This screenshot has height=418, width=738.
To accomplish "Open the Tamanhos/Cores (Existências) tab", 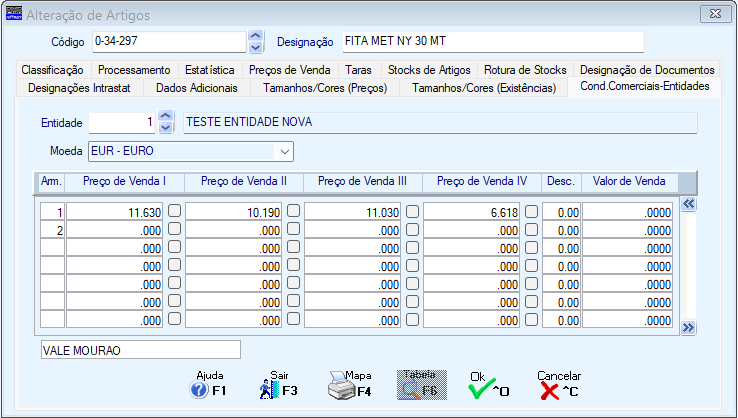I will (x=484, y=88).
